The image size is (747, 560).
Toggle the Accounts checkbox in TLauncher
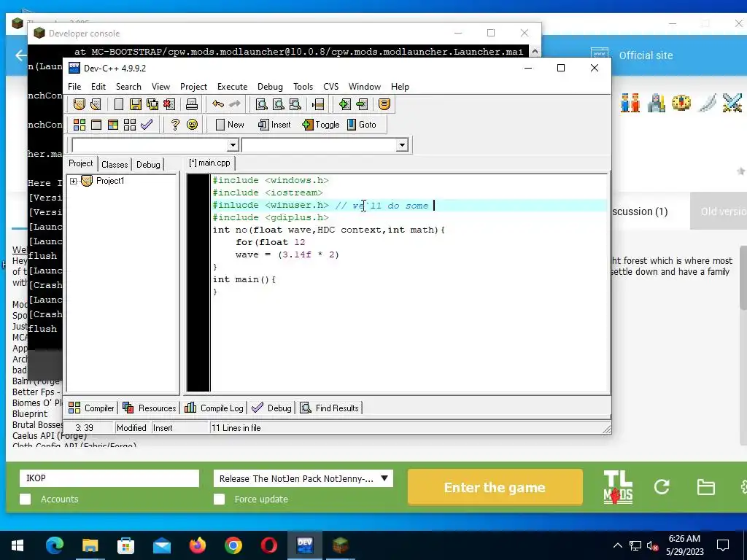tap(26, 499)
